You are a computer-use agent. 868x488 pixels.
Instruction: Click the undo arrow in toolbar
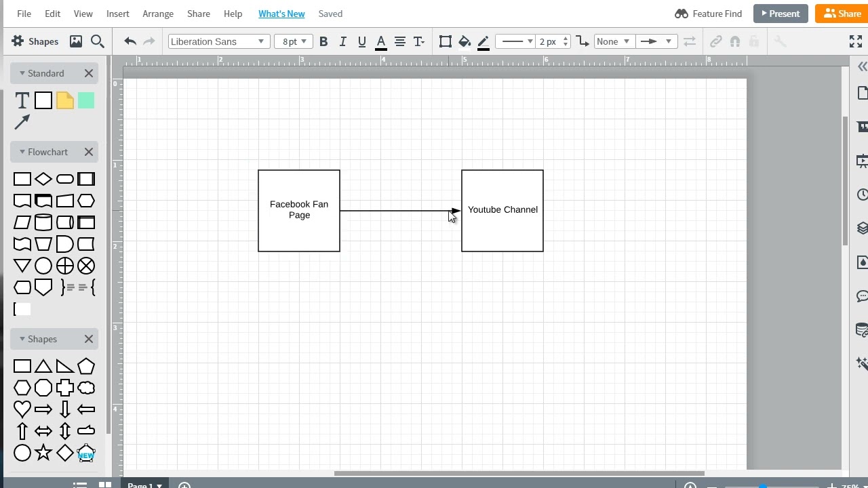(x=130, y=41)
